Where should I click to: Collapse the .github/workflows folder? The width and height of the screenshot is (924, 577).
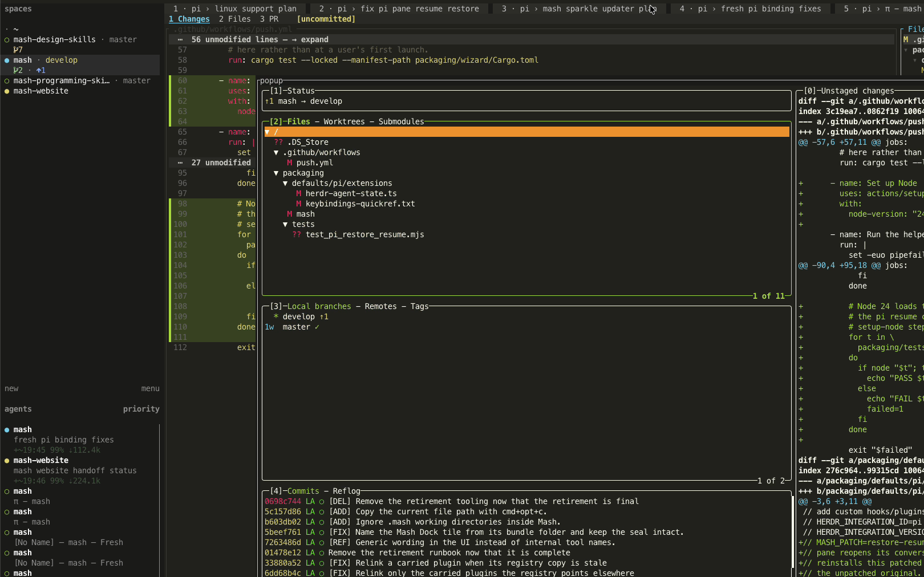(x=276, y=153)
